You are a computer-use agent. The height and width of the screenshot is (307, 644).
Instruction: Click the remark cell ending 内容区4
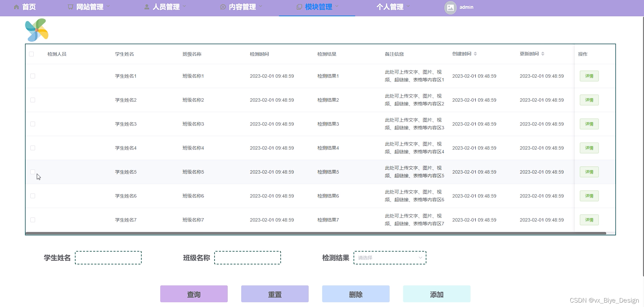(415, 148)
